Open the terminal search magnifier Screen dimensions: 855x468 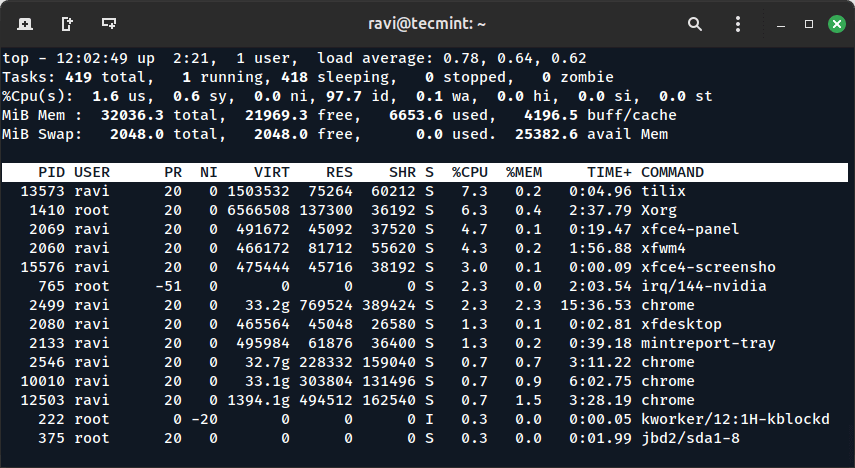pyautogui.click(x=695, y=22)
